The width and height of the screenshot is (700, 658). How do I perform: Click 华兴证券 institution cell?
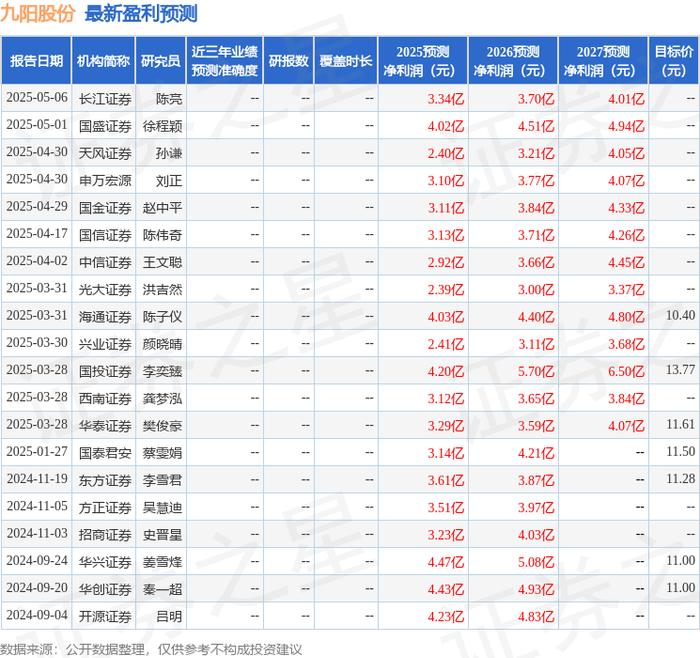tap(105, 562)
